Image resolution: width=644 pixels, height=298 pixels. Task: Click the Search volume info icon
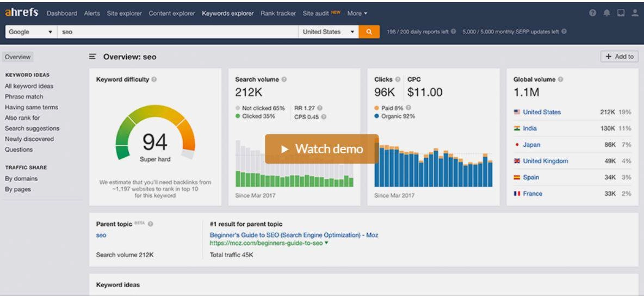(x=284, y=79)
